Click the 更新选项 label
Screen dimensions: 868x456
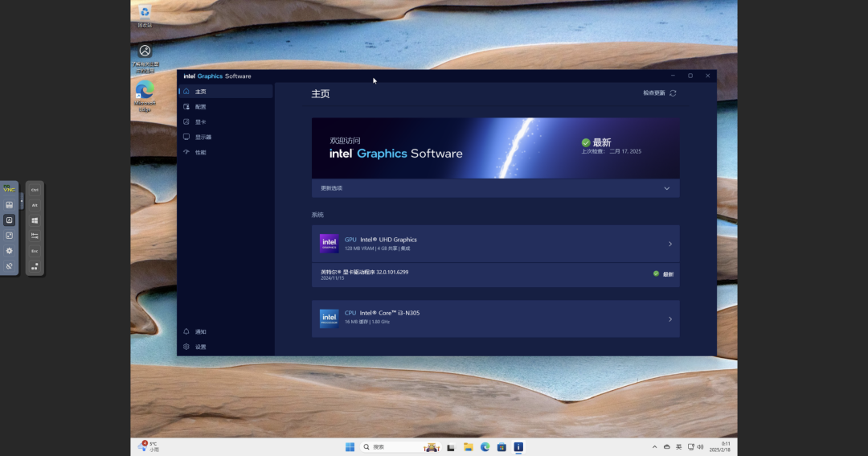(x=332, y=188)
